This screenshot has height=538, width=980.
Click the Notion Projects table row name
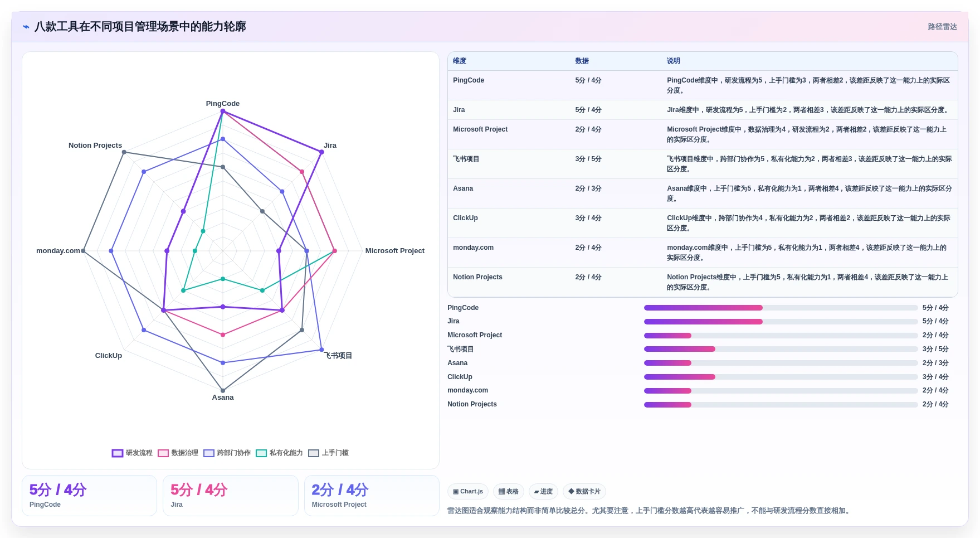tap(477, 277)
